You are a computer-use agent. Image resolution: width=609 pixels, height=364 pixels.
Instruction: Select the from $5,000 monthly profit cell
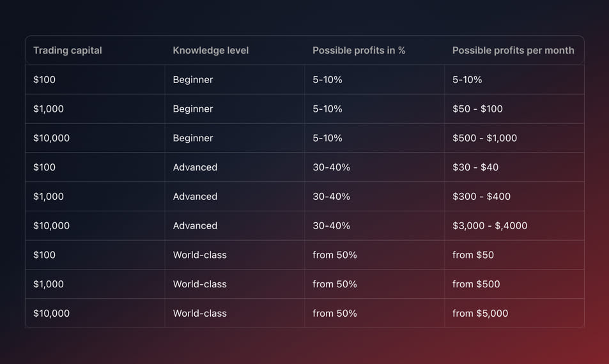point(480,314)
